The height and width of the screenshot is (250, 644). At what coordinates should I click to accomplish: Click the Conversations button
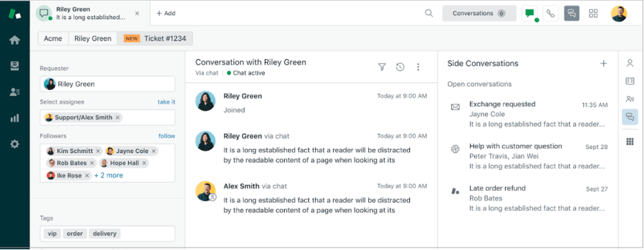480,14
